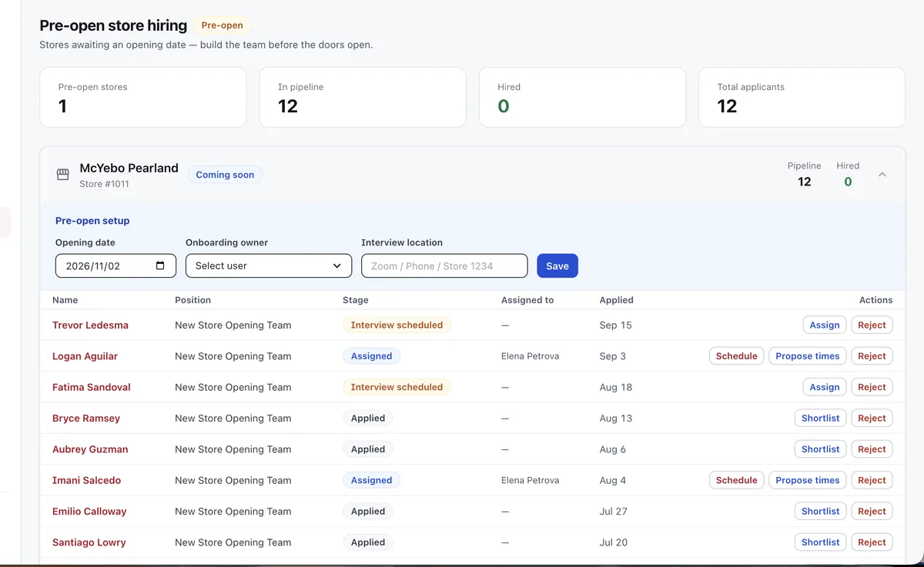The image size is (924, 567).
Task: Schedule interview for Imani Salcedo
Action: click(x=737, y=480)
